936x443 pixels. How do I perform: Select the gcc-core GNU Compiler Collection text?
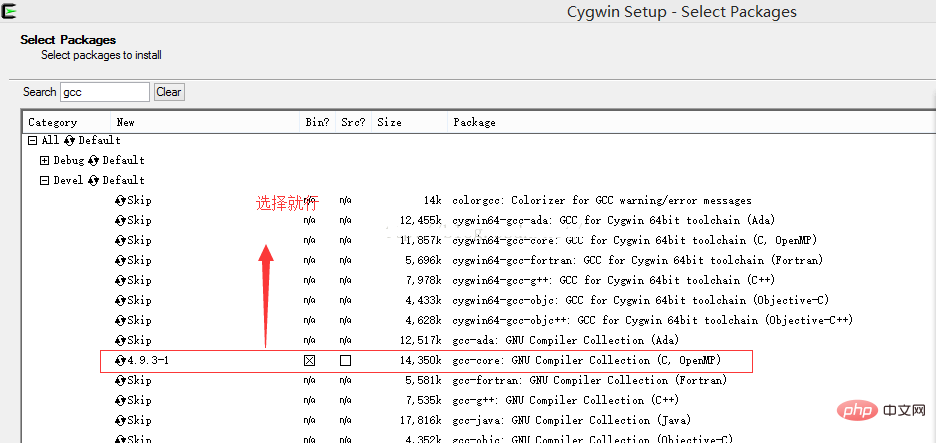pos(587,361)
